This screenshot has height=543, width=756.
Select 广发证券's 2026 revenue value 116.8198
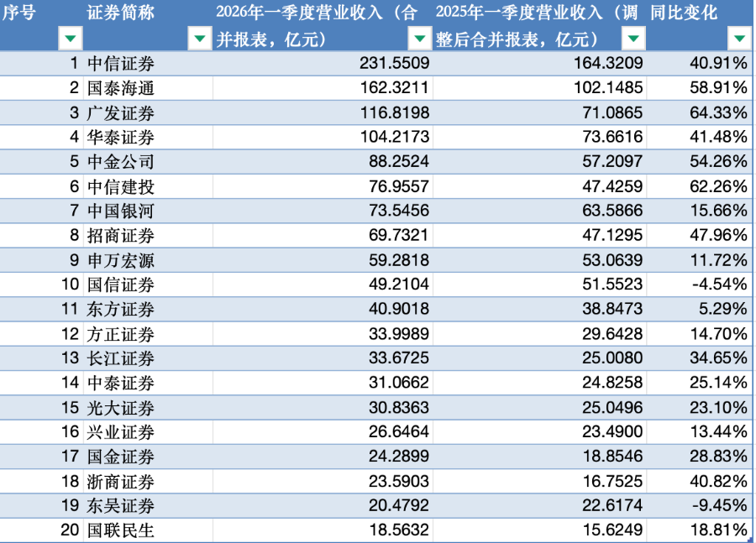(394, 112)
